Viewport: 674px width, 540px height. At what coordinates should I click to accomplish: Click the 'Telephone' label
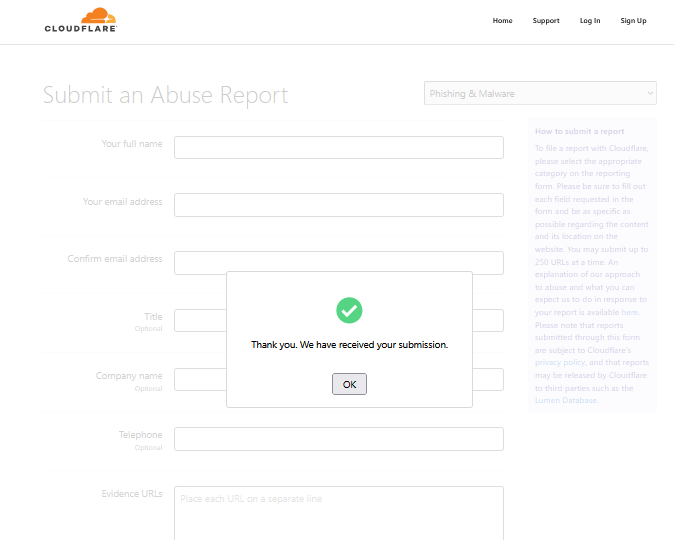pyautogui.click(x=141, y=435)
